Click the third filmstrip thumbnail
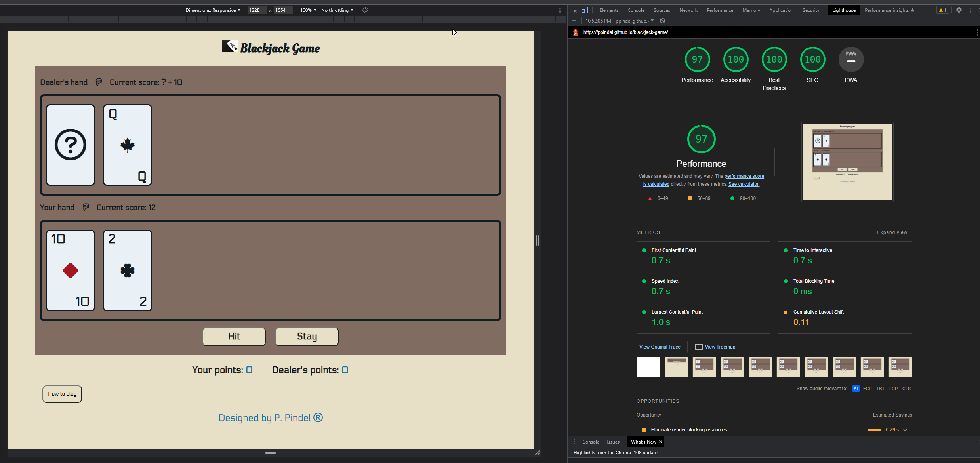The height and width of the screenshot is (463, 980). (x=704, y=367)
